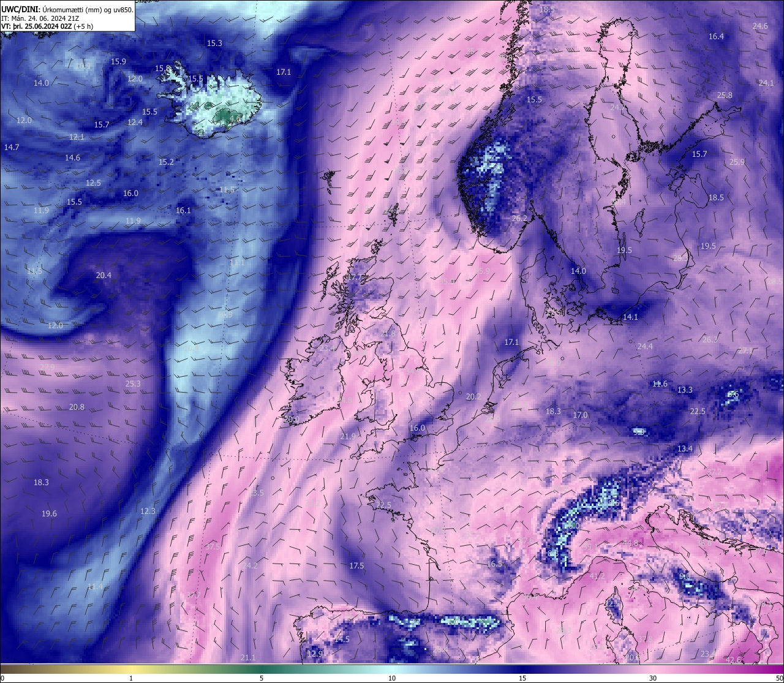Click the 'UWC/DINI: Úrkomumætti (mm) og uv850.' title
784x683 pixels.
(67, 9)
